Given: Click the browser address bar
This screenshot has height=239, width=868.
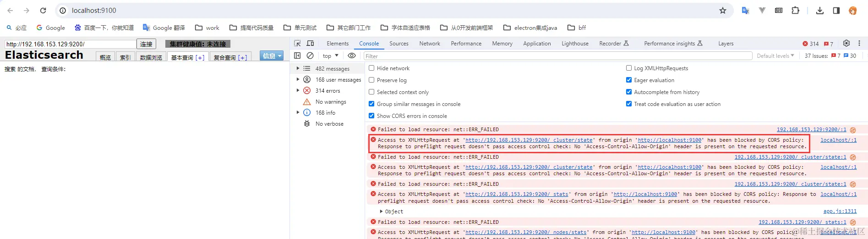Looking at the screenshot, I should (394, 10).
